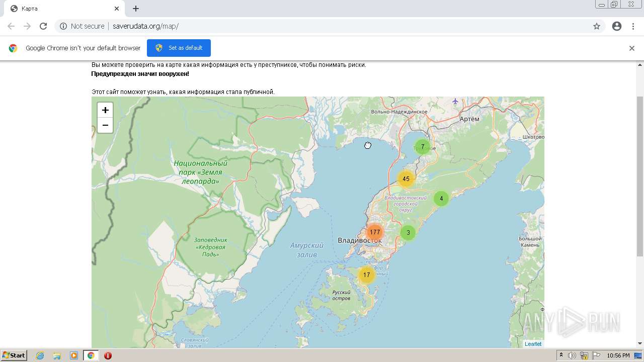Image resolution: width=644 pixels, height=362 pixels.
Task: Zoom out the map with minus button
Action: [105, 125]
